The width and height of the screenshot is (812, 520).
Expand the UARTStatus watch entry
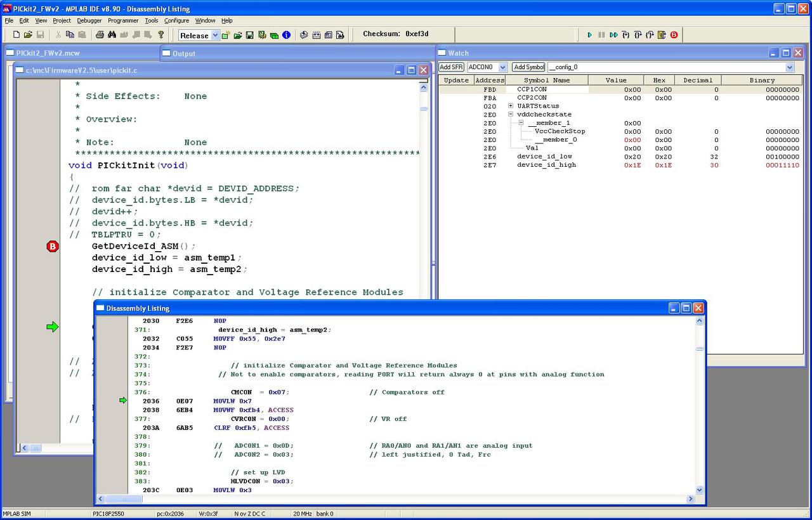tap(511, 107)
